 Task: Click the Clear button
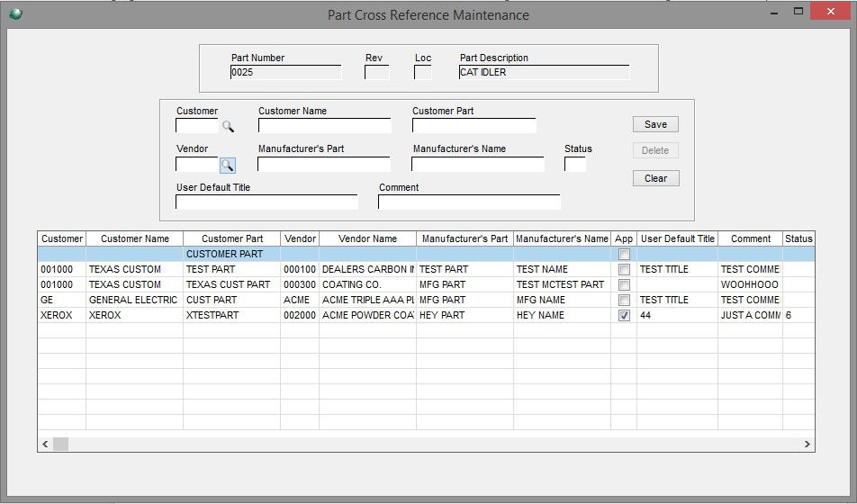click(x=656, y=178)
